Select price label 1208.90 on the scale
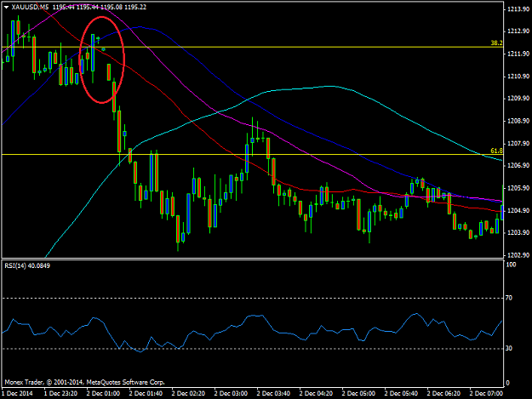532x399 pixels. (518, 121)
